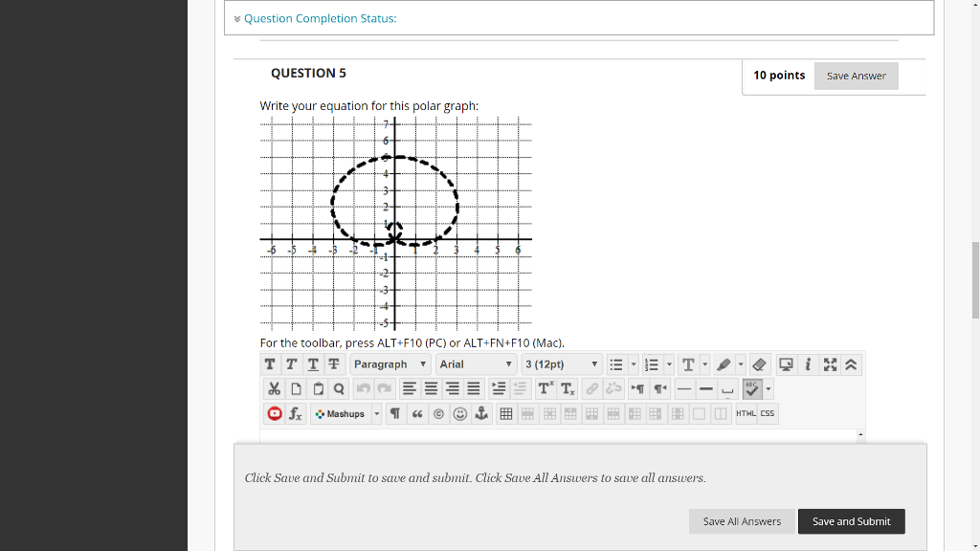The width and height of the screenshot is (980, 551).
Task: Toggle italic text formatting
Action: [x=291, y=364]
